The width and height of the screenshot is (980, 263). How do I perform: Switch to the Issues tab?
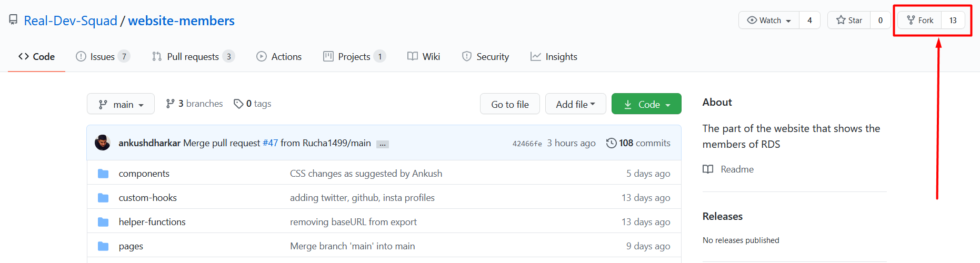tap(102, 57)
